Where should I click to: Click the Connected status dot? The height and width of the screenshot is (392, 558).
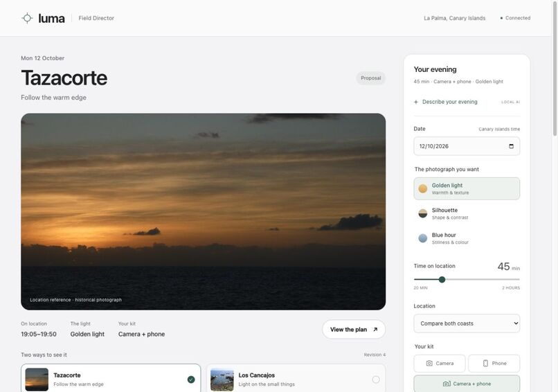(x=501, y=18)
